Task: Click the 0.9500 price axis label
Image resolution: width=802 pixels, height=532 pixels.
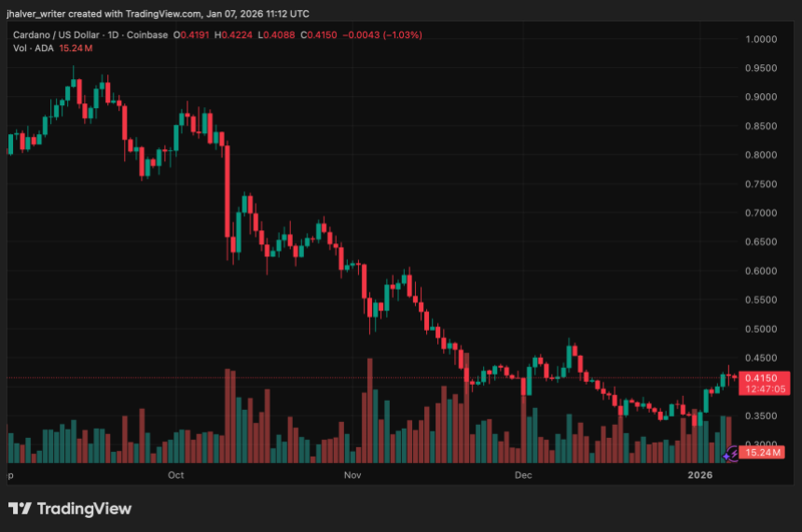Action: tap(761, 68)
